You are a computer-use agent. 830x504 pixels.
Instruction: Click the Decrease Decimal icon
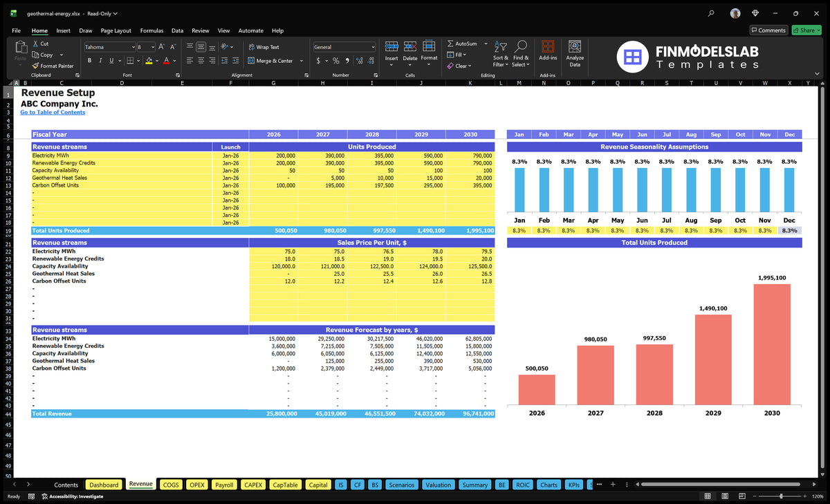(x=370, y=61)
